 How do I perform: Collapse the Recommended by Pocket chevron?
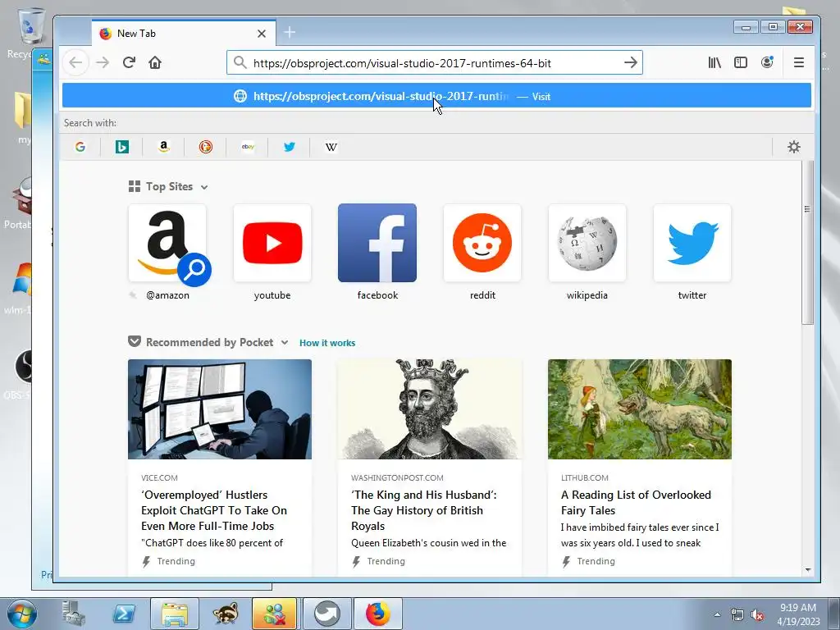285,343
